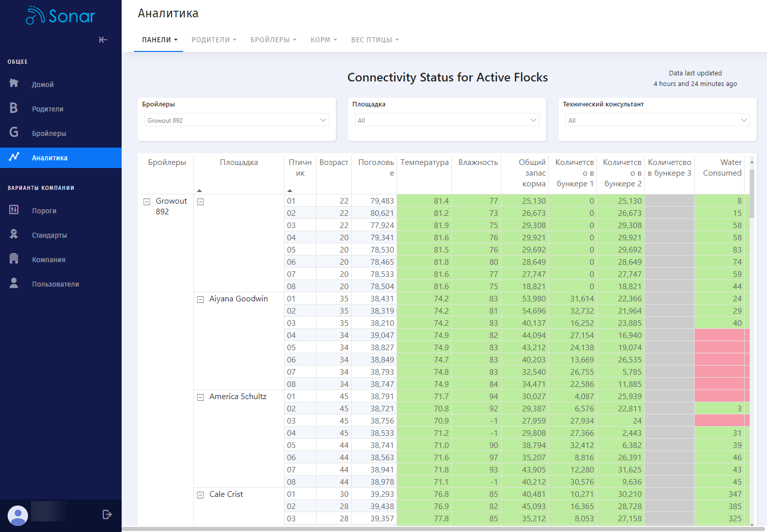Click the Количество в бункере 3 header

pyautogui.click(x=669, y=167)
